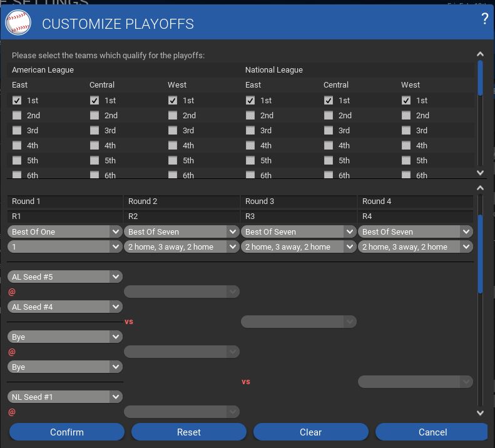Open the AL Seed #5 dropdown

[64, 277]
